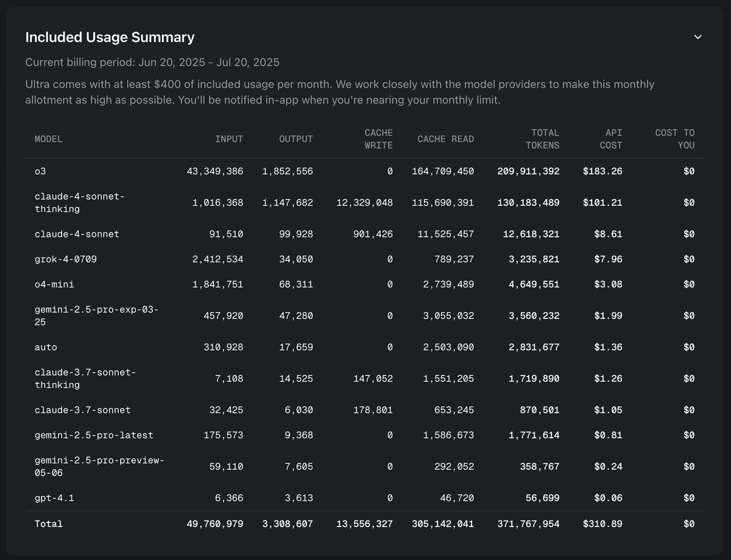Click the billing period Jun 20 - Jul 20 text
This screenshot has height=560, width=731.
(152, 63)
